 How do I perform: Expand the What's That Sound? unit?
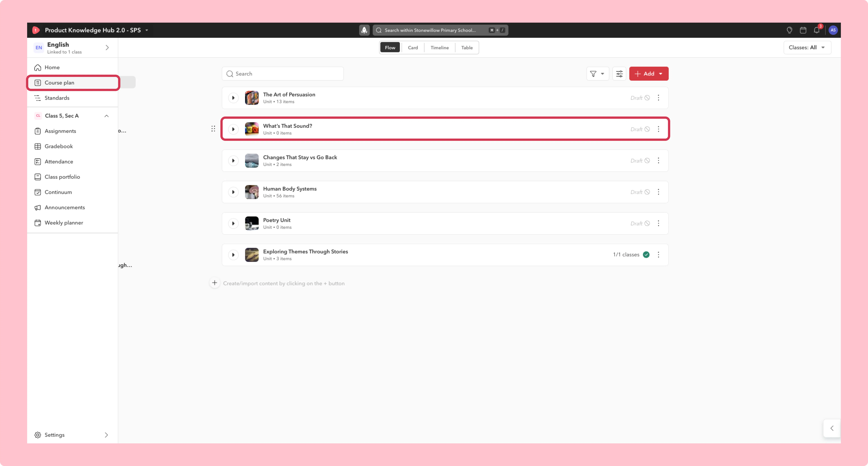(233, 129)
